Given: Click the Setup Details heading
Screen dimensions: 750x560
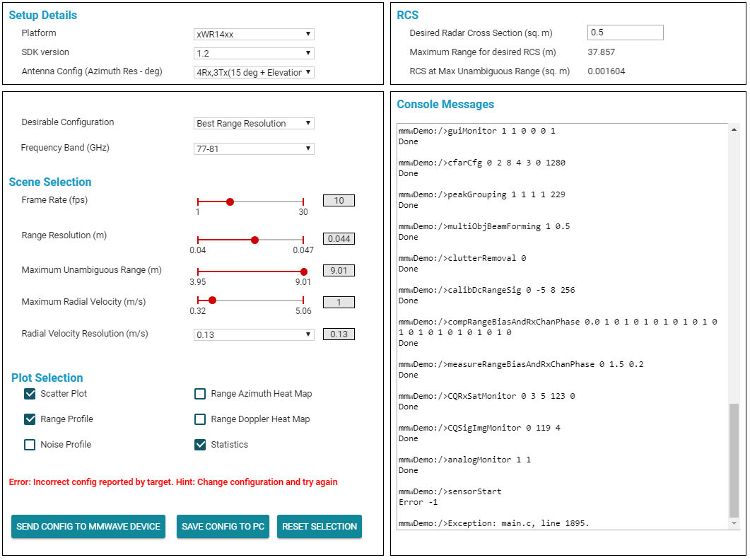Looking at the screenshot, I should point(43,15).
